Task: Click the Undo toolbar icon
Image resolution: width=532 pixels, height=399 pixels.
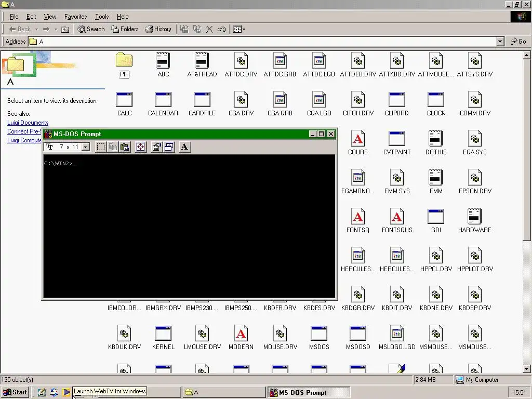Action: [221, 29]
